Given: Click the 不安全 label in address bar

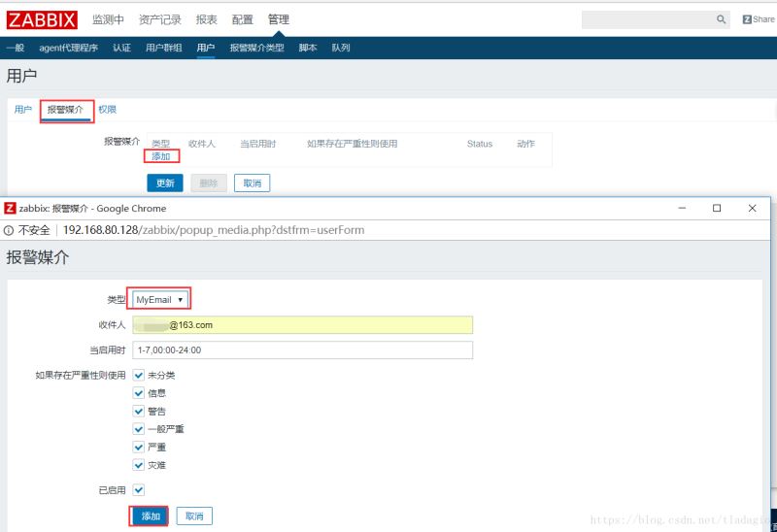Looking at the screenshot, I should tap(34, 230).
